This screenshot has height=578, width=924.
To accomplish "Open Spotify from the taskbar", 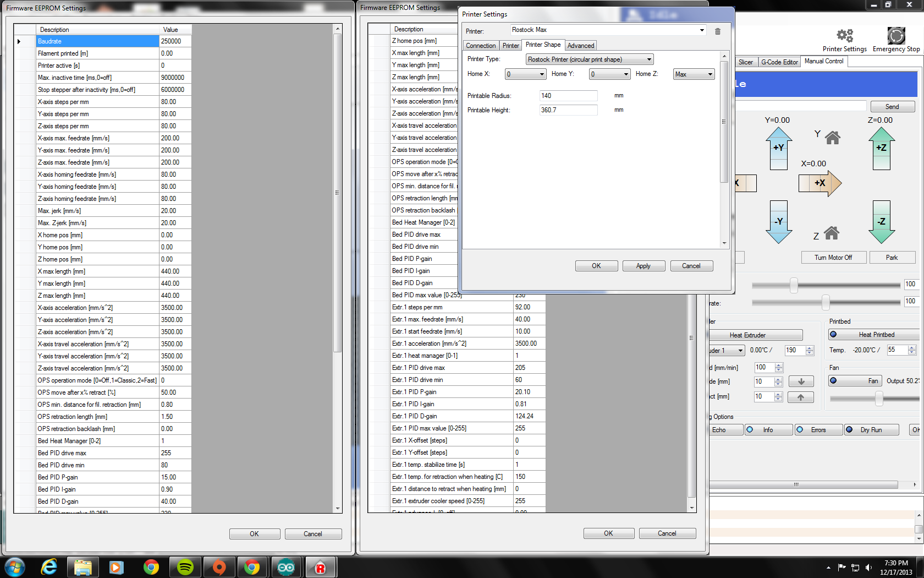I will (x=185, y=567).
